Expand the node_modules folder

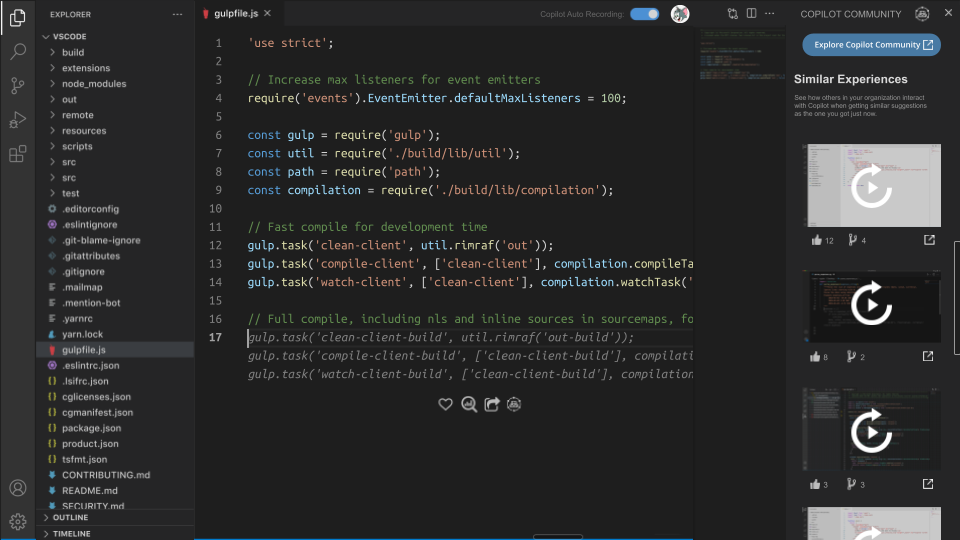tap(94, 84)
